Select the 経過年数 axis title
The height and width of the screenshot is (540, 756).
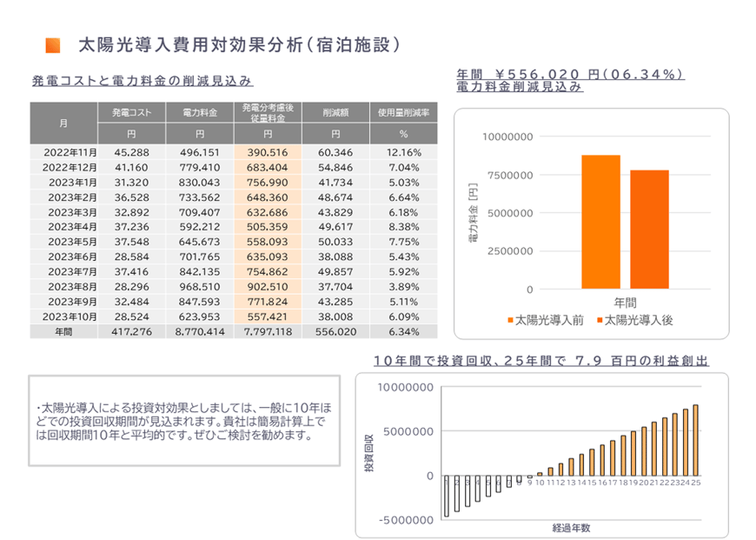click(x=571, y=527)
